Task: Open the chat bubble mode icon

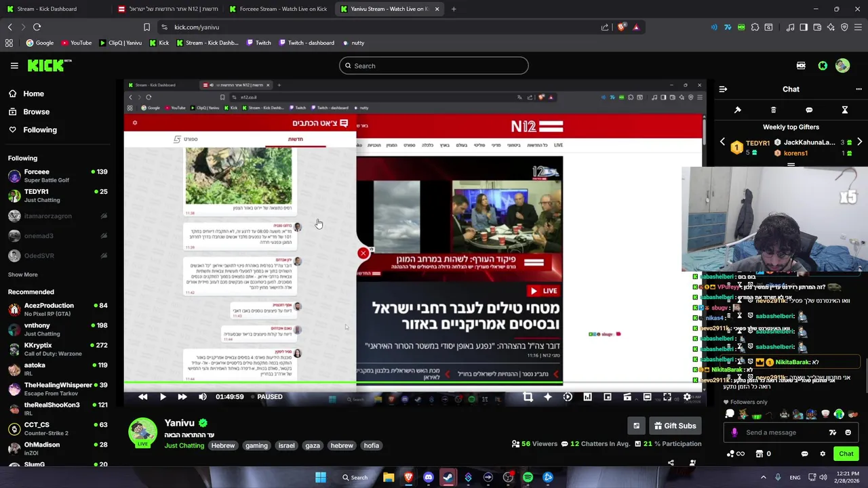Action: click(809, 110)
